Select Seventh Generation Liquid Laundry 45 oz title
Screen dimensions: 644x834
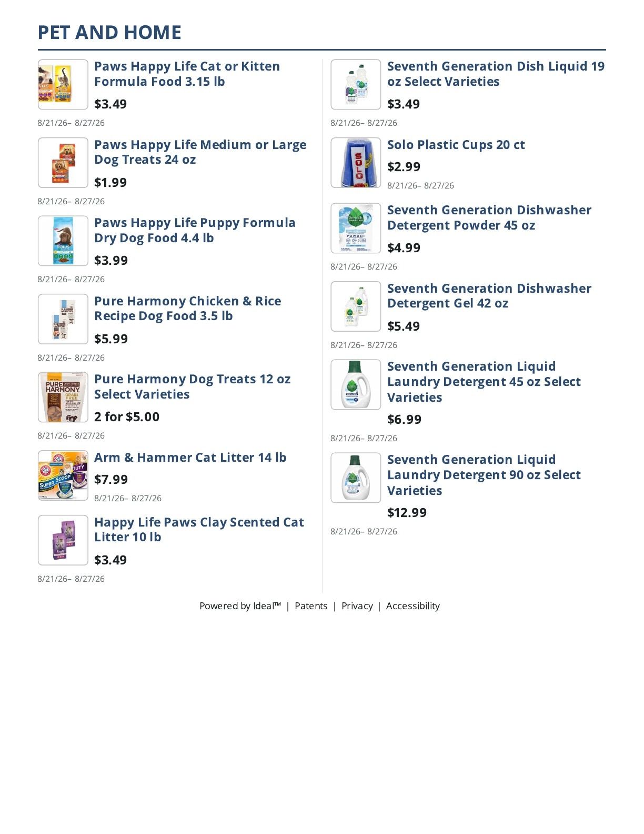[484, 382]
